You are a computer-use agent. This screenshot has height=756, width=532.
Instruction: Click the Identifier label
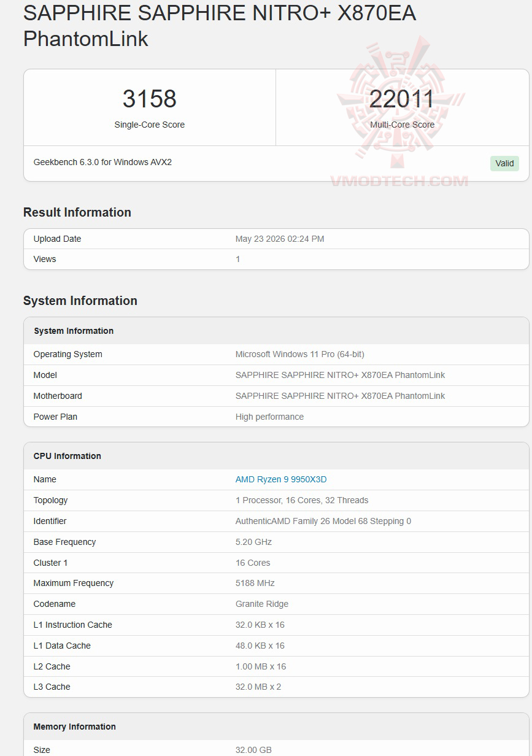pos(50,521)
